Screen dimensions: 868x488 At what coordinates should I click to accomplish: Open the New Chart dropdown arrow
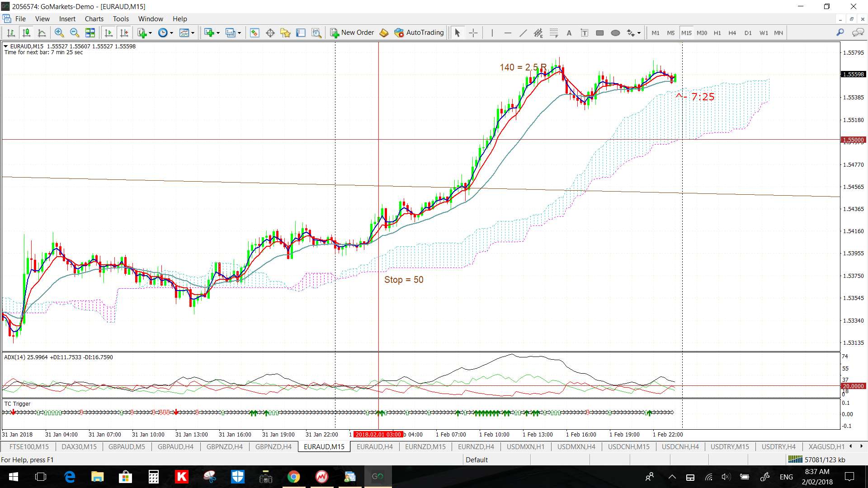[218, 33]
